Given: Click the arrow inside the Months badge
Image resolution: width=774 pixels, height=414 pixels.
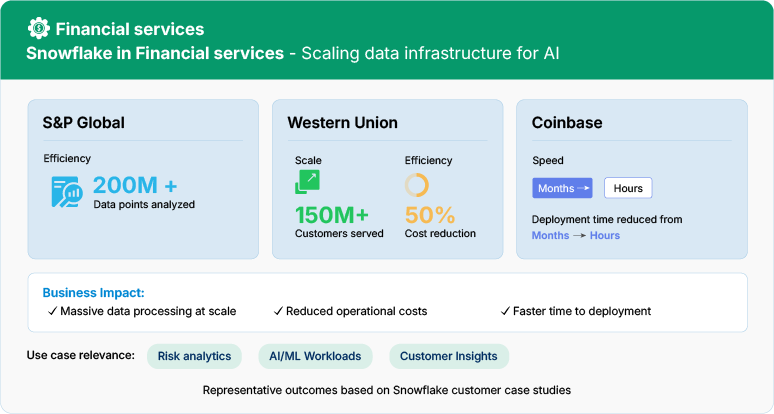Looking at the screenshot, I should (583, 188).
